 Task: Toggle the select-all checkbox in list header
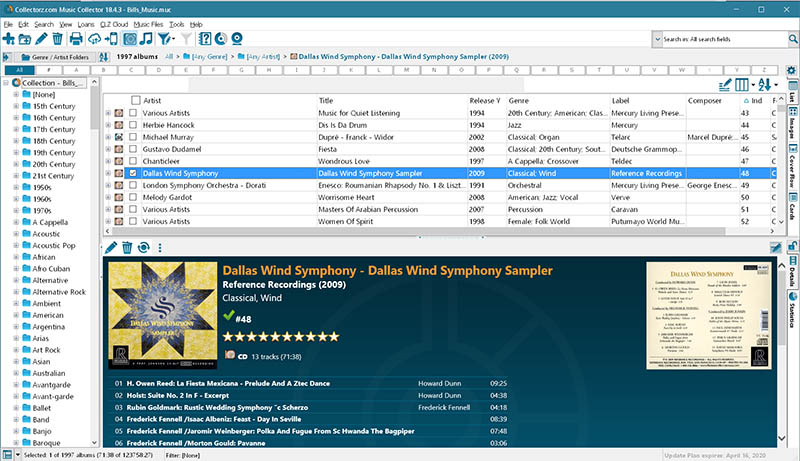click(136, 100)
